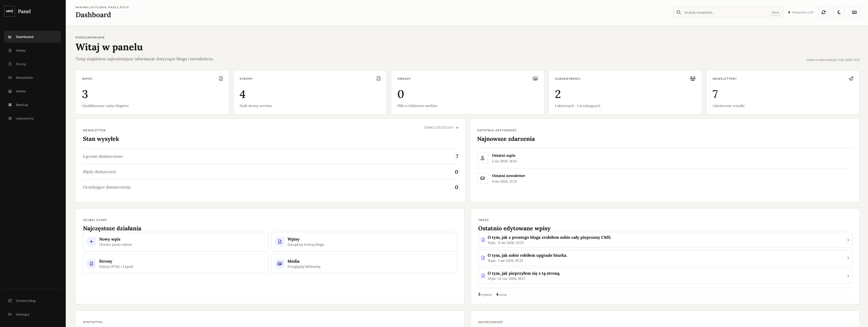Click Wyloguj to log out

pos(32,314)
